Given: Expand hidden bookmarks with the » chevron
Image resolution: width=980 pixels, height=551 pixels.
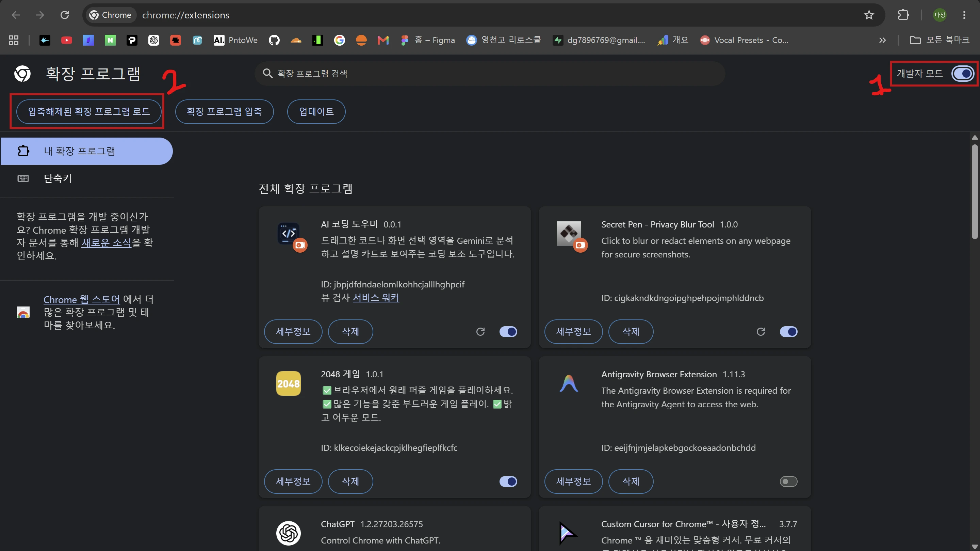Looking at the screenshot, I should pyautogui.click(x=883, y=40).
